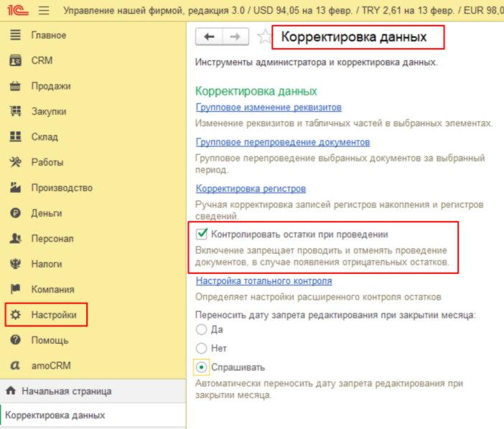Screen dimensions: 504x429
Task: Add page to favorites with star icon
Action: pos(263,37)
